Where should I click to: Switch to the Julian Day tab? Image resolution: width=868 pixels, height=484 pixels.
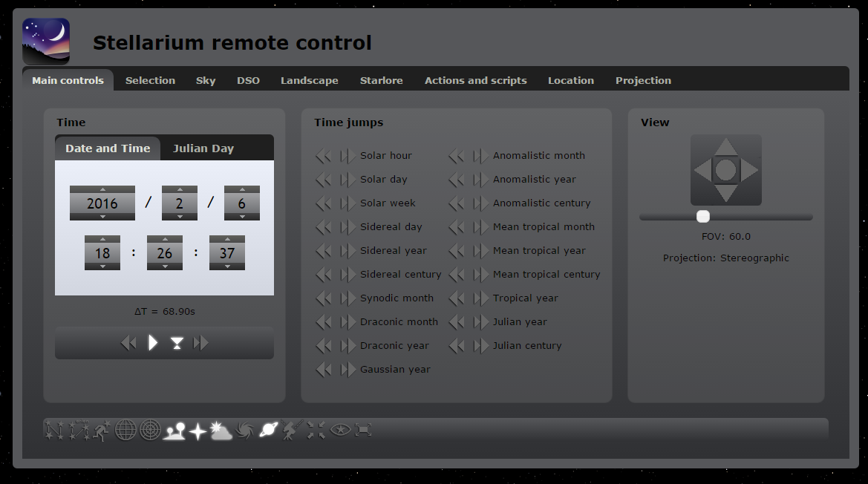(x=203, y=148)
